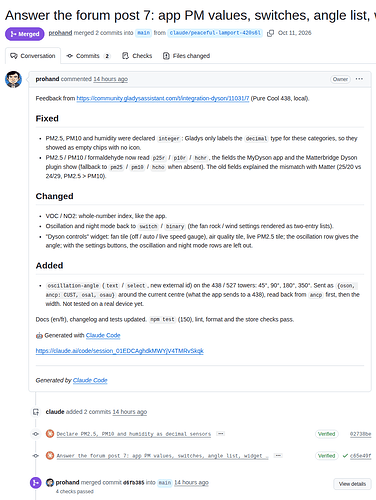Click the purple Merged status badge
Image resolution: width=376 pixels, height=500 pixels.
coord(25,34)
